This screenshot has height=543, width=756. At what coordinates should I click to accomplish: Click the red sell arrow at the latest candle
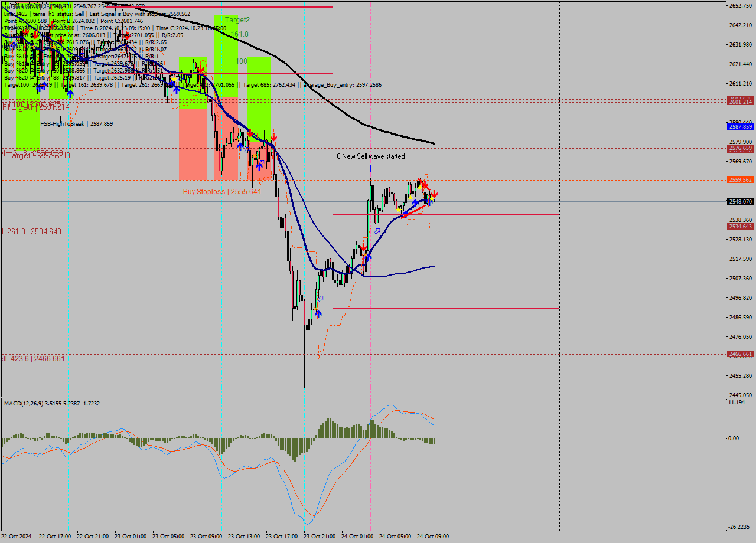tap(435, 194)
